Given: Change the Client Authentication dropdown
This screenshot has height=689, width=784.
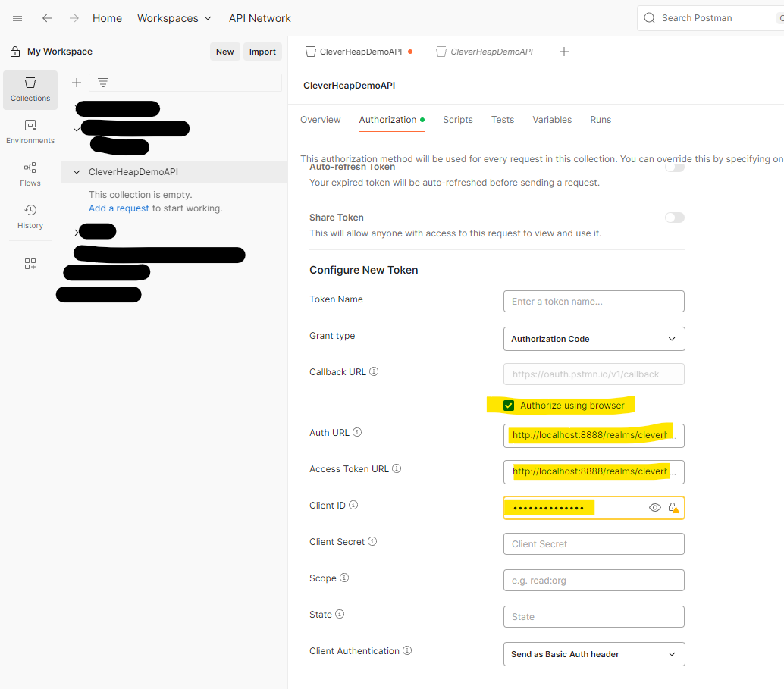Looking at the screenshot, I should pyautogui.click(x=594, y=653).
